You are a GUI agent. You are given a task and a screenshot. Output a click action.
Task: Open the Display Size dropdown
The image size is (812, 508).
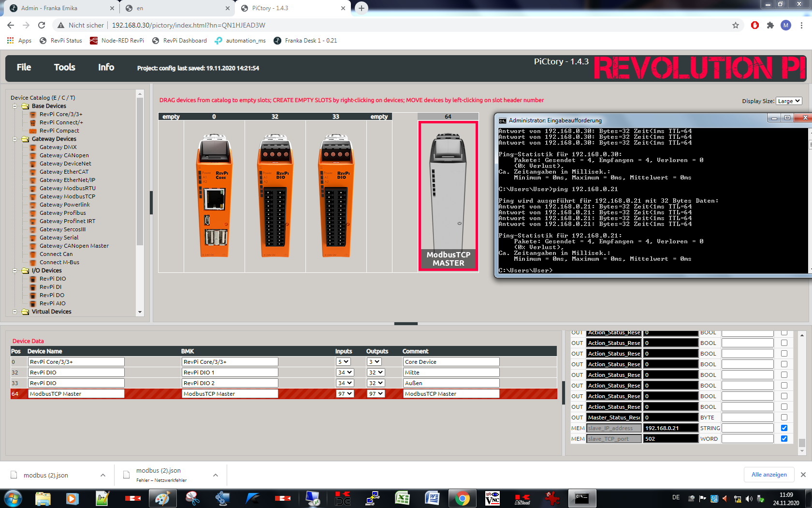(789, 101)
